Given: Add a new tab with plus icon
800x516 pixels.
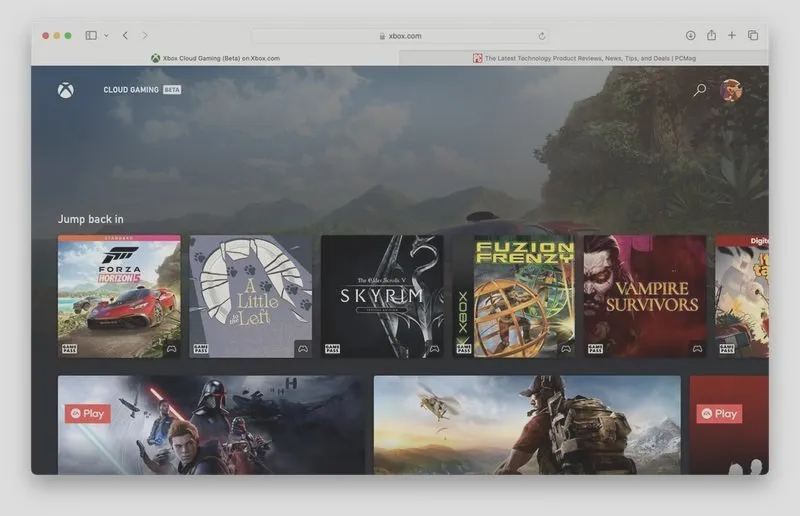Looking at the screenshot, I should (732, 35).
